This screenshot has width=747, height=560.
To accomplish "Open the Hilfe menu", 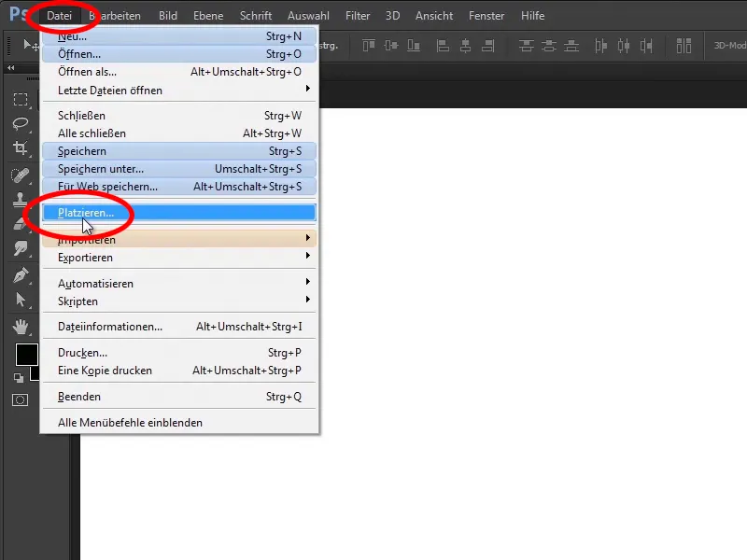I will coord(532,16).
